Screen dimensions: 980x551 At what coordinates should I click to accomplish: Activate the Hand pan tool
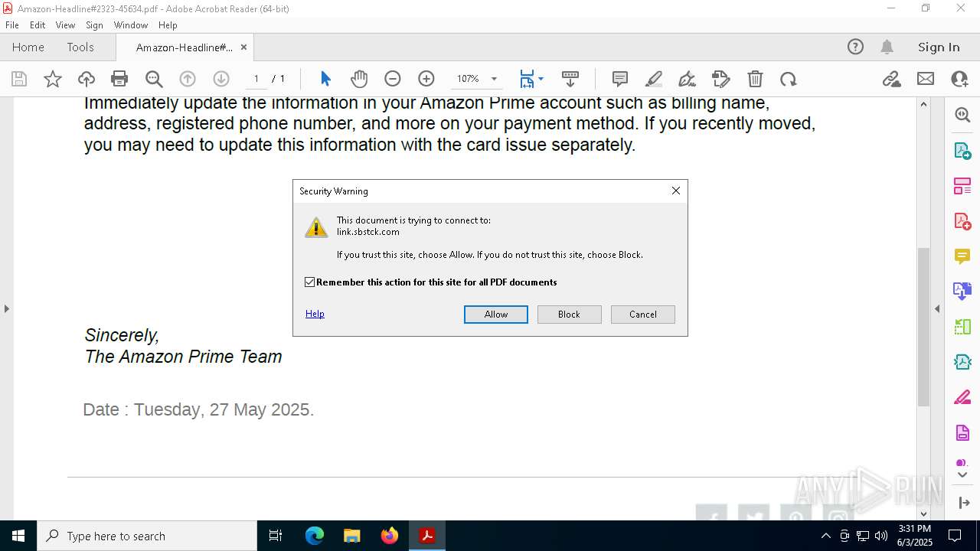tap(359, 79)
